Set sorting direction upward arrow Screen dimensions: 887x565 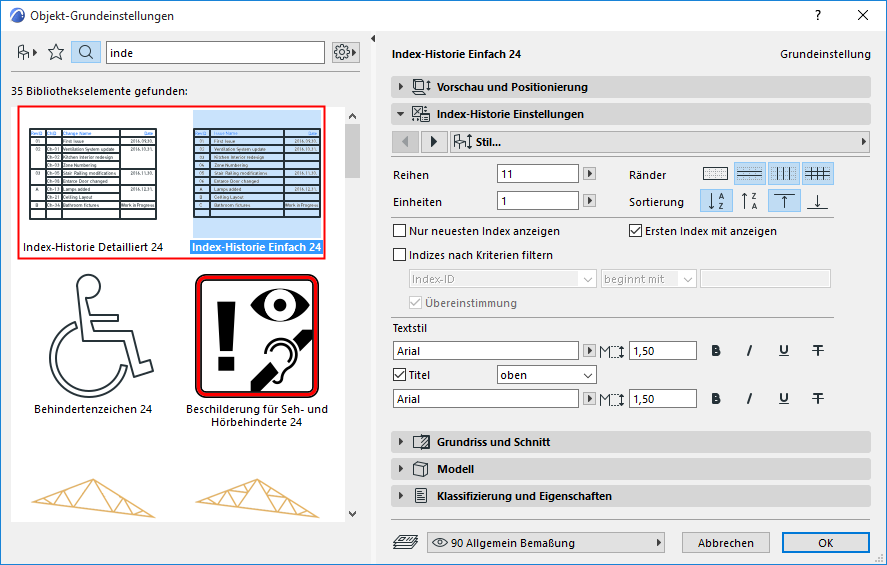784,201
